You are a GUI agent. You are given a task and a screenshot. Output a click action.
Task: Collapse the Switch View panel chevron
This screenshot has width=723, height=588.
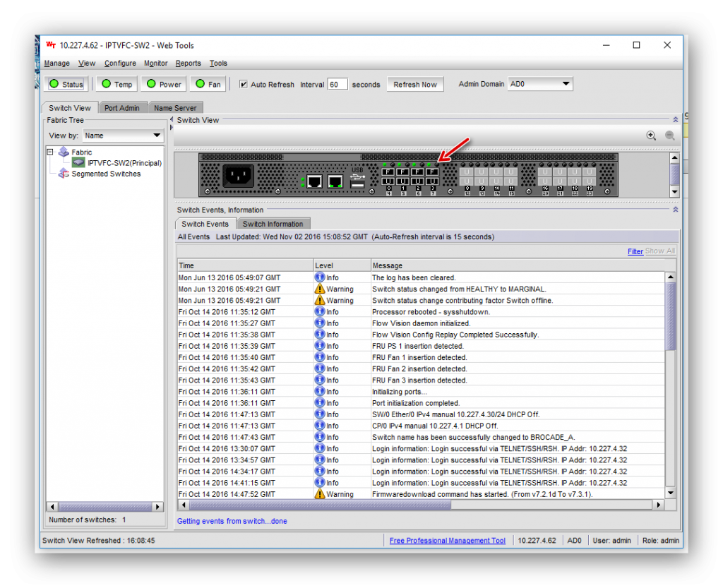click(676, 119)
